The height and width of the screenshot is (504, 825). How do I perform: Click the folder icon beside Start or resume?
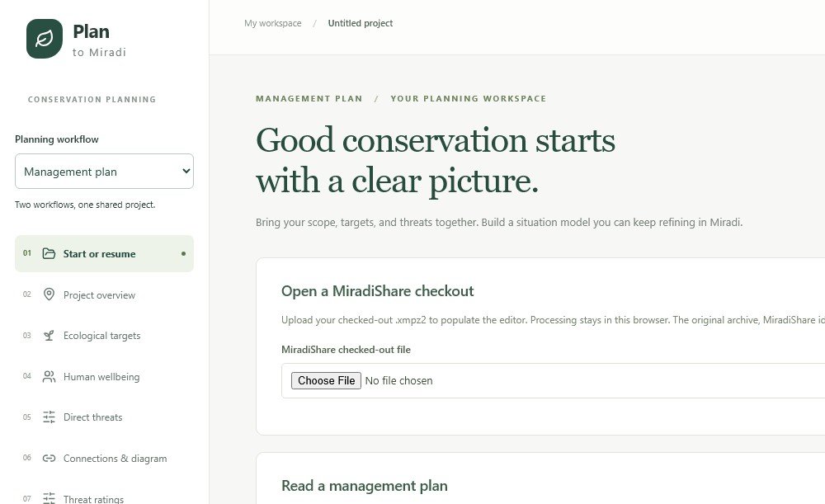49,253
